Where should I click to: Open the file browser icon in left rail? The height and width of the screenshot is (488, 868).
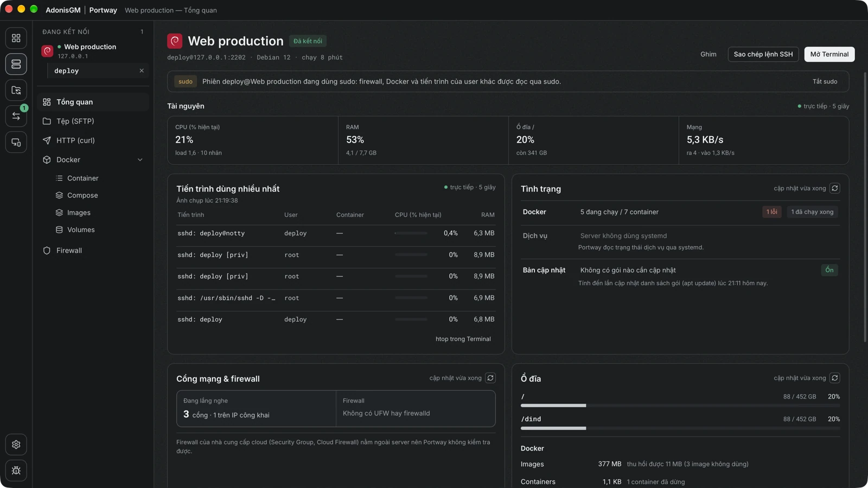click(16, 90)
